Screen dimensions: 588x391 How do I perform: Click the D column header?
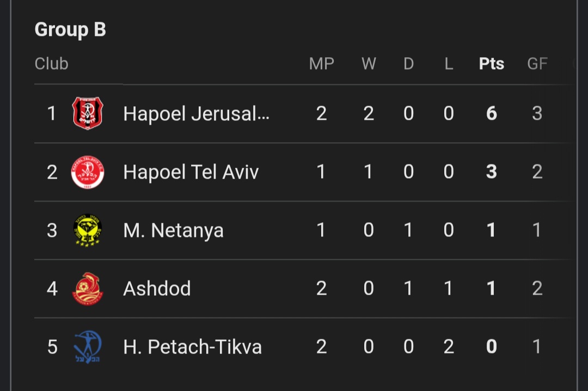[x=409, y=64]
